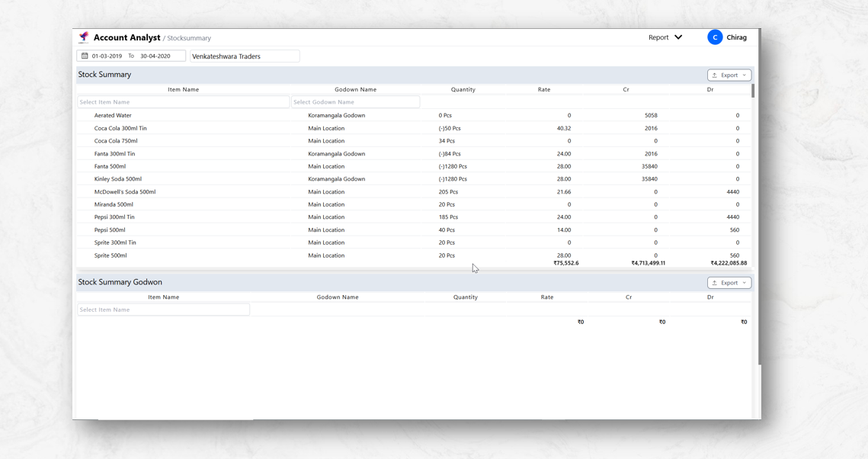Click Select Item Name filter in Godwon table
868x459 pixels.
click(163, 310)
